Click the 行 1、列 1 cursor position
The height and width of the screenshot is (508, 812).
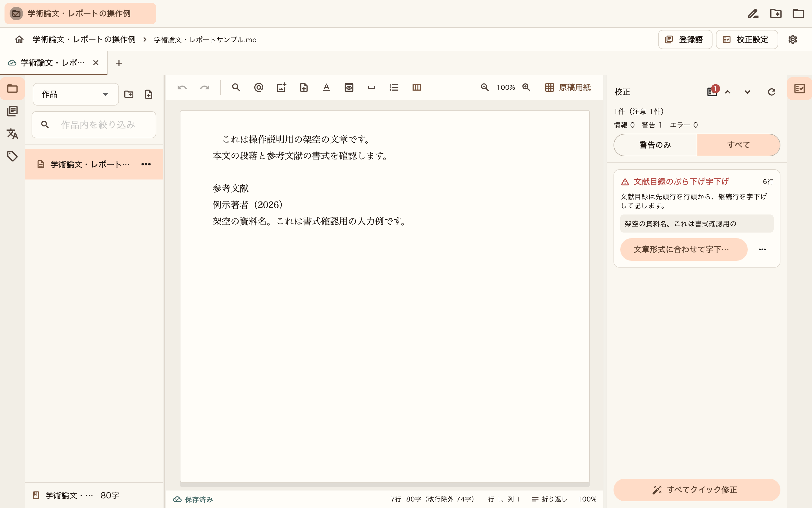coord(504,499)
